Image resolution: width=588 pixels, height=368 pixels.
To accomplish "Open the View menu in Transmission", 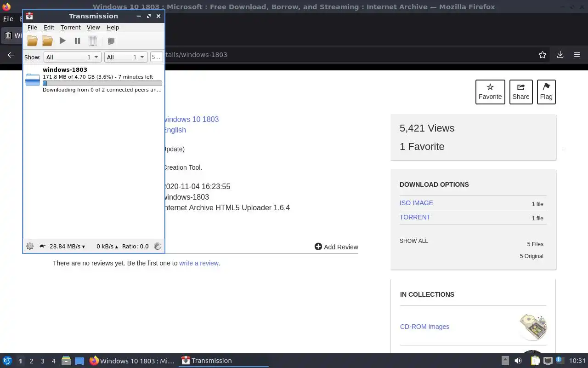I will (x=93, y=28).
